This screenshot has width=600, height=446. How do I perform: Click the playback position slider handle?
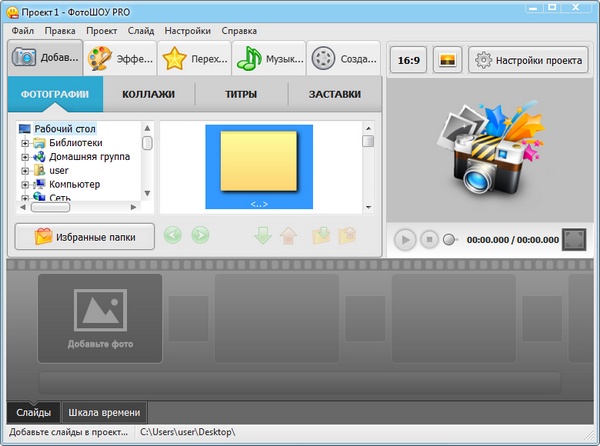coord(450,240)
